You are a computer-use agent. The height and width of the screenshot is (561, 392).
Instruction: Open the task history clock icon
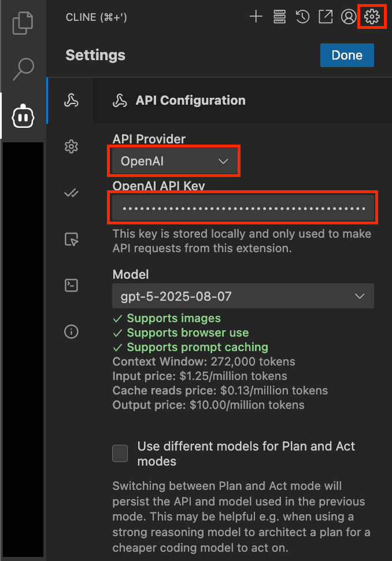point(302,16)
